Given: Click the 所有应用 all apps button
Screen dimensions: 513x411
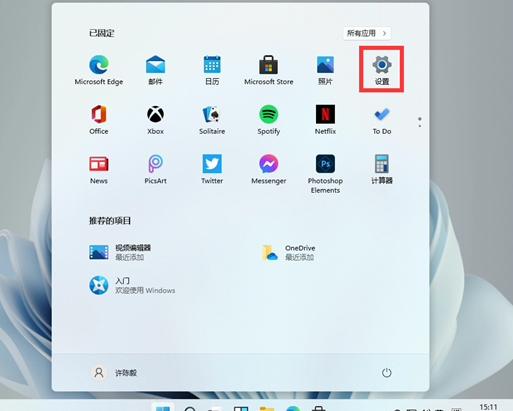Looking at the screenshot, I should pyautogui.click(x=367, y=33).
